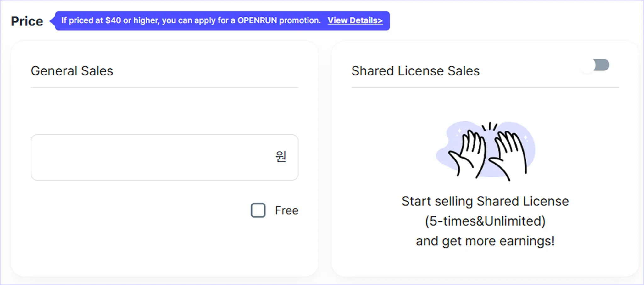
Task: Click the clap spark lines above hands
Action: (490, 126)
